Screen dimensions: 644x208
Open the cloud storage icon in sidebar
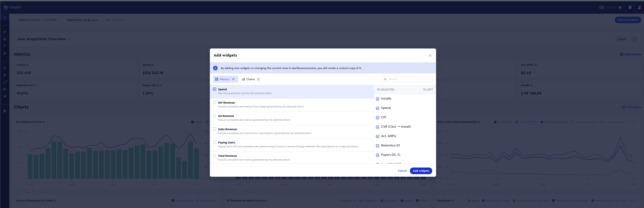(x=4, y=89)
